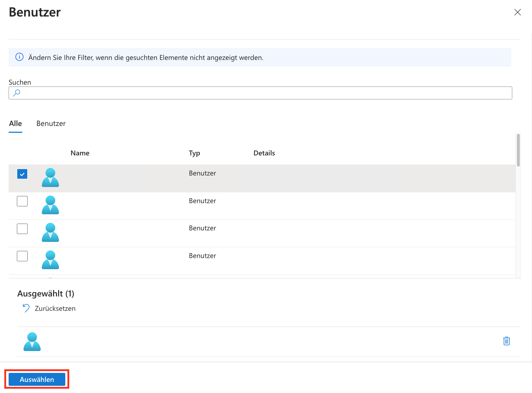Image resolution: width=532 pixels, height=393 pixels.
Task: Click the filter hint message text
Action: 146,57
